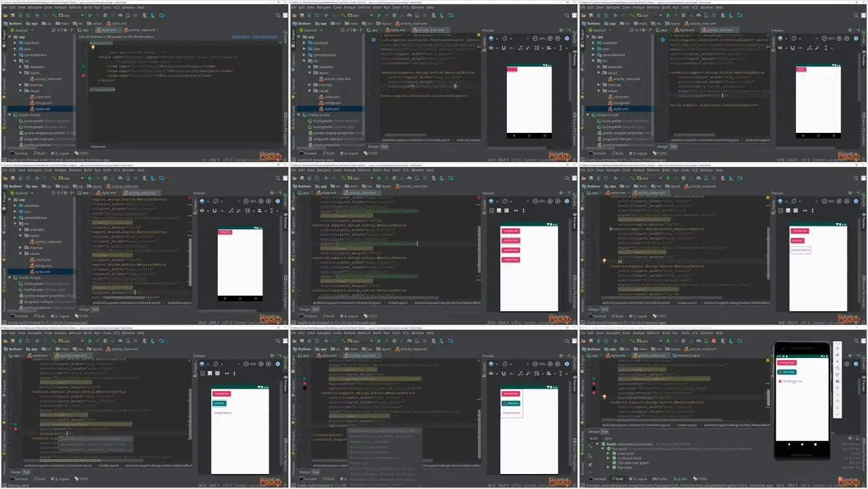Collapse res folder in top-left Project tree
The image size is (868, 489).
tap(15, 61)
